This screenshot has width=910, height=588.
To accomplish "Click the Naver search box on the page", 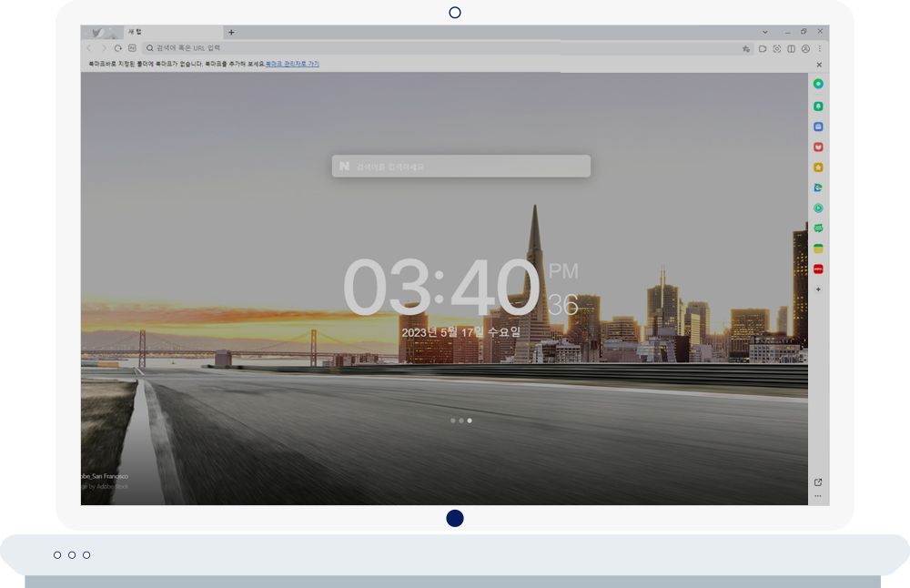I will 460,167.
